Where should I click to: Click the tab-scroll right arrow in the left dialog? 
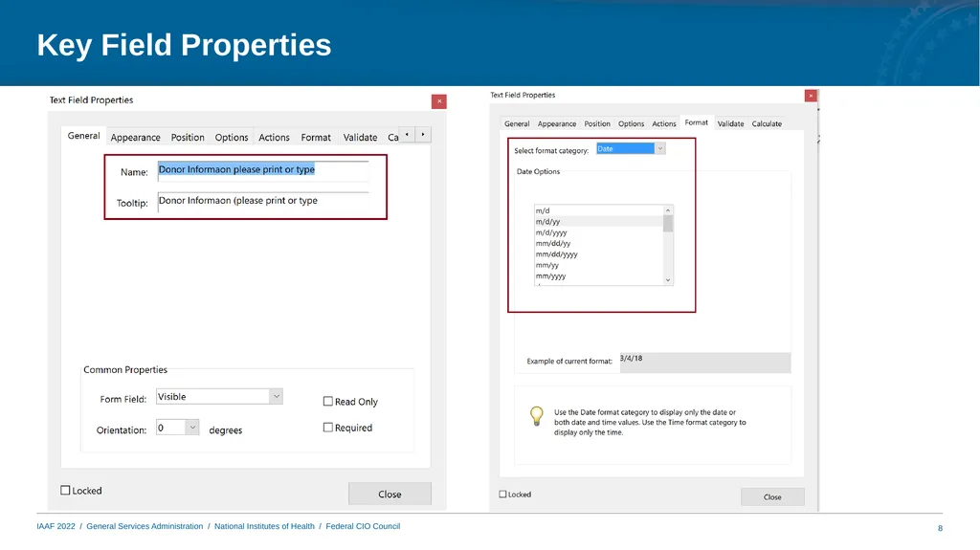423,134
